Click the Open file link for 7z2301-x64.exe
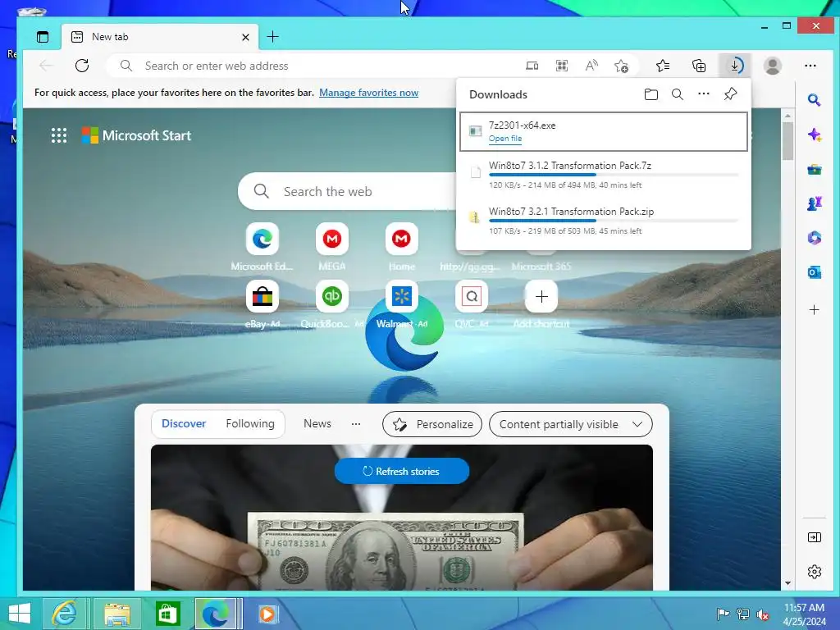 tap(504, 138)
